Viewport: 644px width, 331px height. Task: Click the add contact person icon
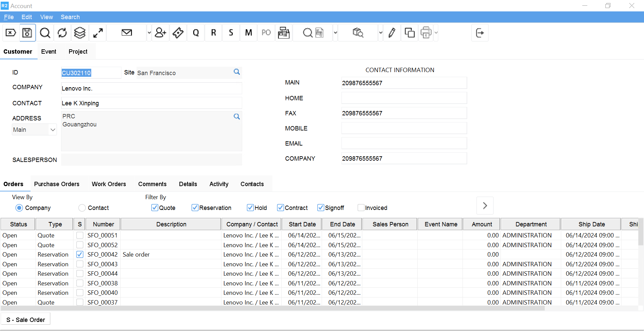(160, 33)
